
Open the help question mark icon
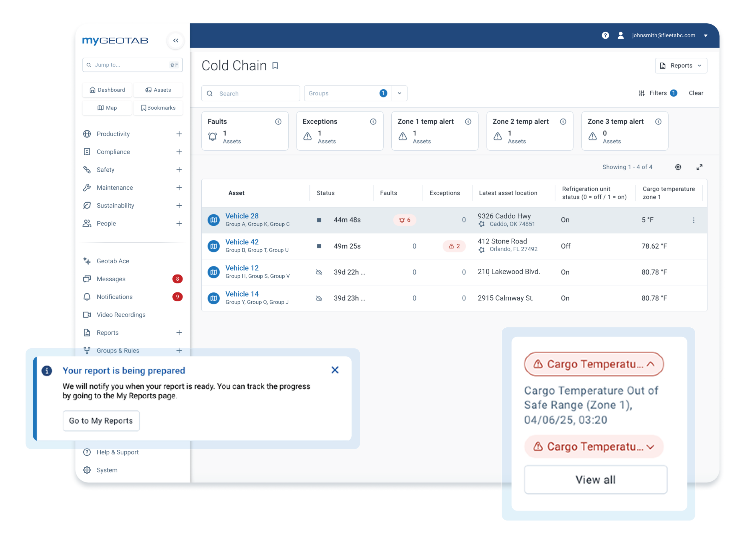point(605,35)
